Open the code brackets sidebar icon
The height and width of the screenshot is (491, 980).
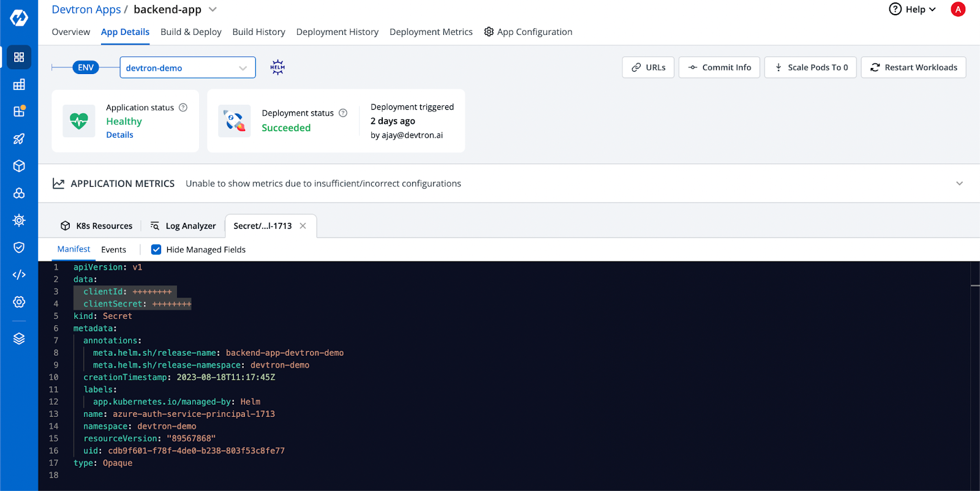pyautogui.click(x=19, y=275)
